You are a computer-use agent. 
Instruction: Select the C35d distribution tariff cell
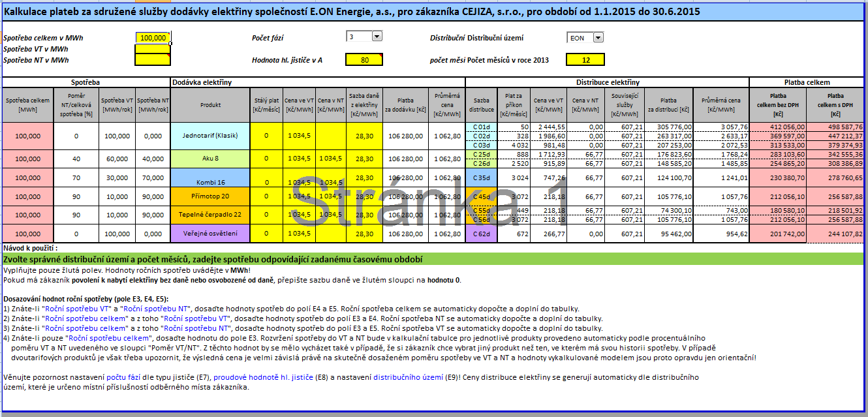[x=482, y=178]
